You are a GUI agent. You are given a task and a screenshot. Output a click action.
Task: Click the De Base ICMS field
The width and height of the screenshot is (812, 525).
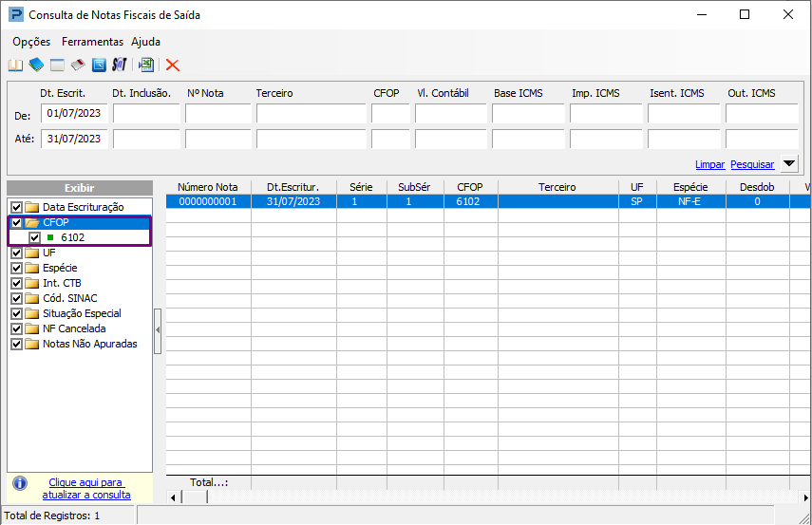[528, 113]
